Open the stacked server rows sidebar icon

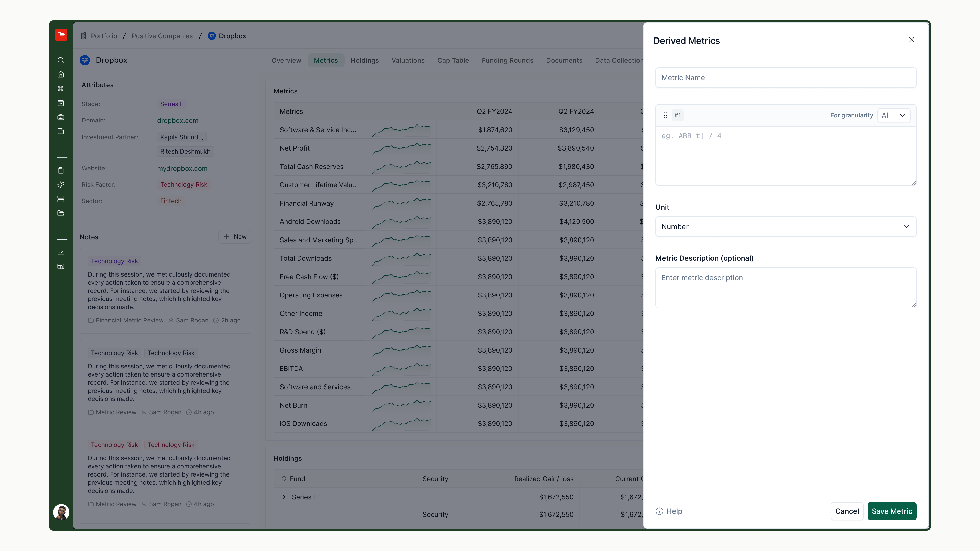pyautogui.click(x=60, y=199)
